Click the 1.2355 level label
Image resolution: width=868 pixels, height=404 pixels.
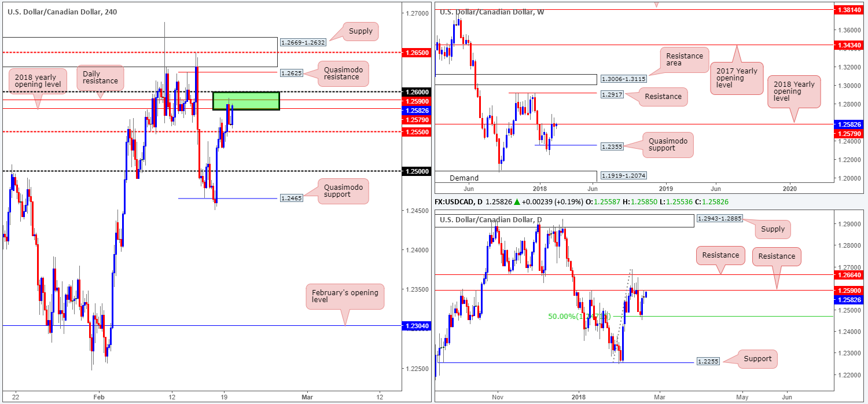pos(612,147)
